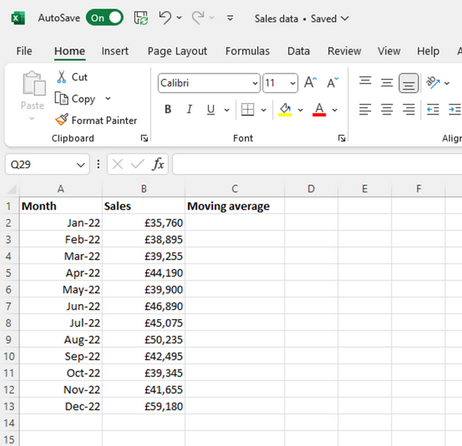Expand the Name Box dropdown arrow

pos(81,164)
